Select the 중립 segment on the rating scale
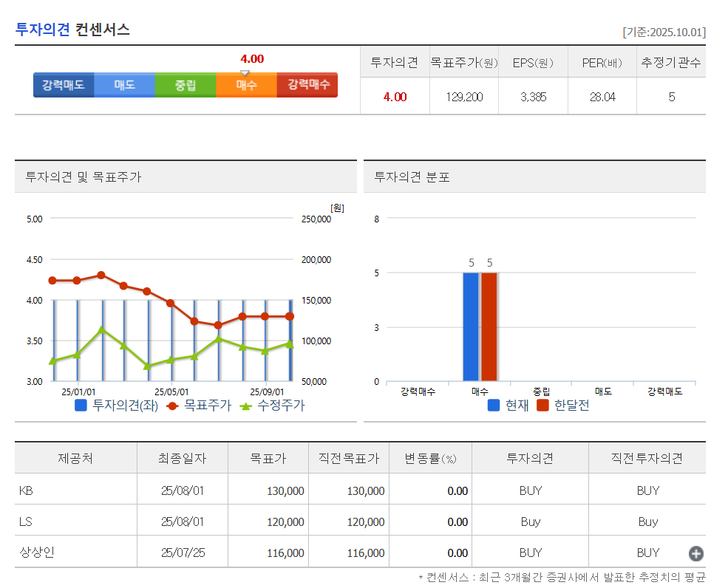 (185, 85)
